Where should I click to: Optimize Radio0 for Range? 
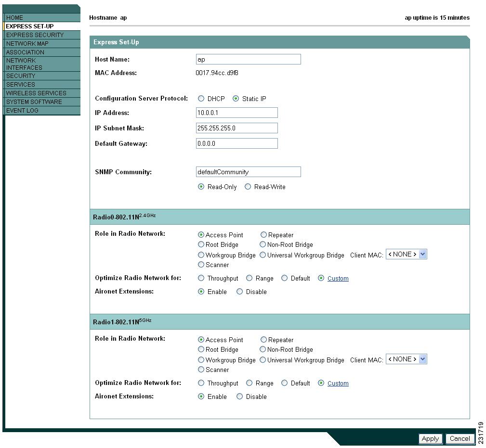(x=249, y=278)
